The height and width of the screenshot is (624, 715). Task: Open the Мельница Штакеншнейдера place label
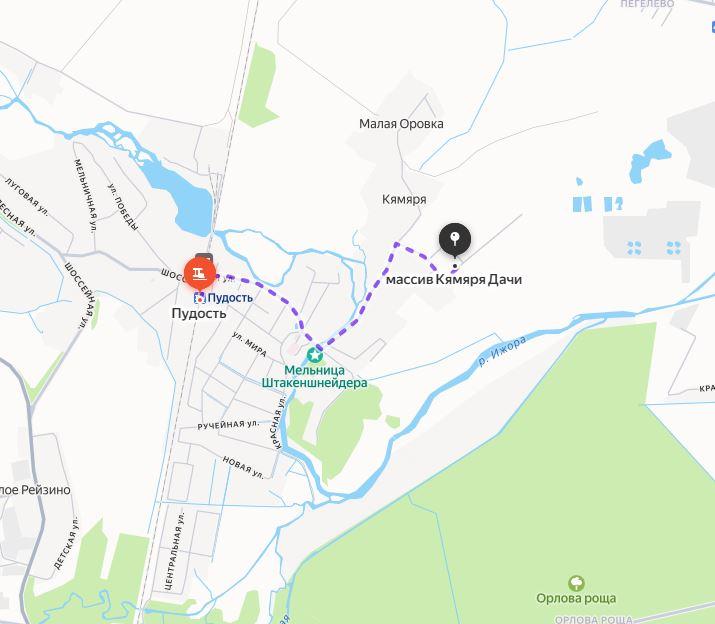pyautogui.click(x=314, y=376)
